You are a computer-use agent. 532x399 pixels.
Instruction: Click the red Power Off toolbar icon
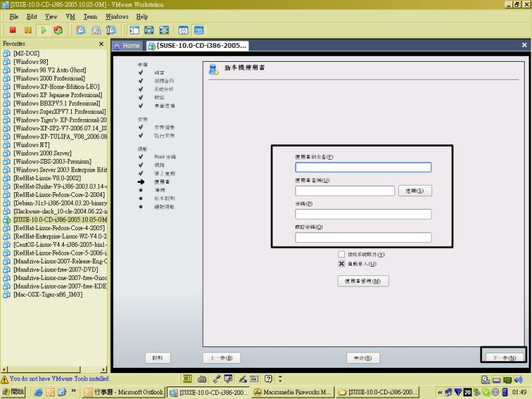pos(13,30)
